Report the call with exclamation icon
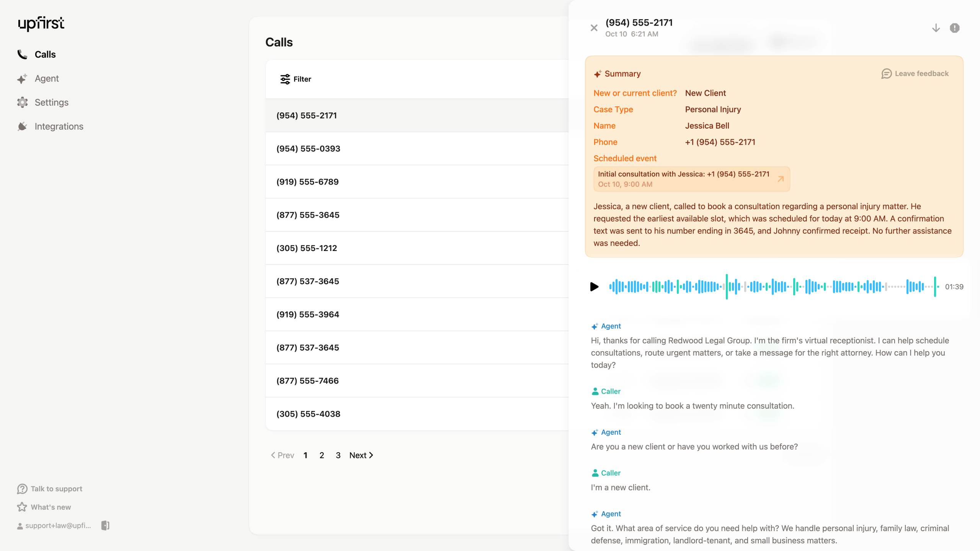 [x=954, y=28]
